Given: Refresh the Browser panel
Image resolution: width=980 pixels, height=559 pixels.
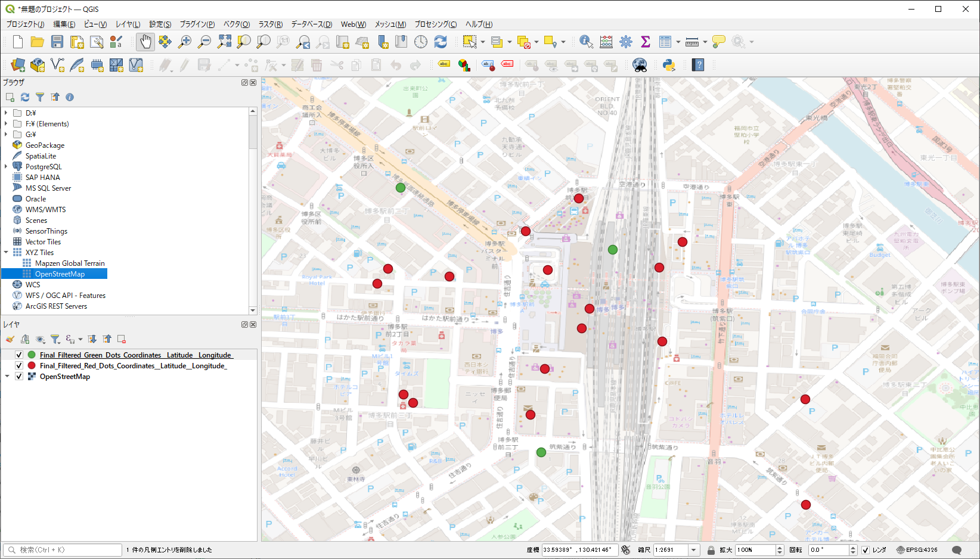Looking at the screenshot, I should [x=25, y=97].
